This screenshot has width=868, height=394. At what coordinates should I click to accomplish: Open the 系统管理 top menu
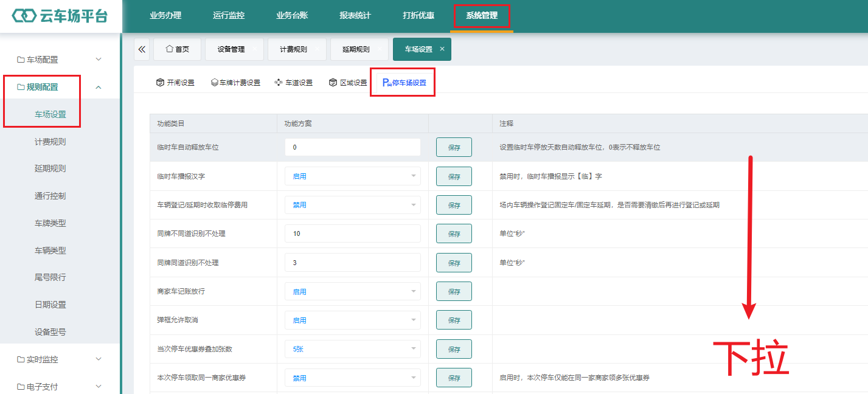pos(482,16)
